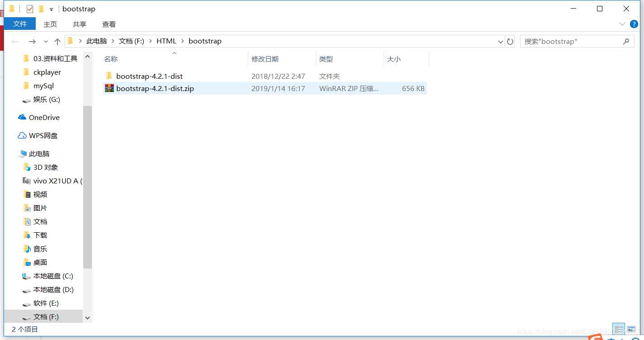
Task: Switch to the 查看 ribbon tab
Action: click(109, 24)
